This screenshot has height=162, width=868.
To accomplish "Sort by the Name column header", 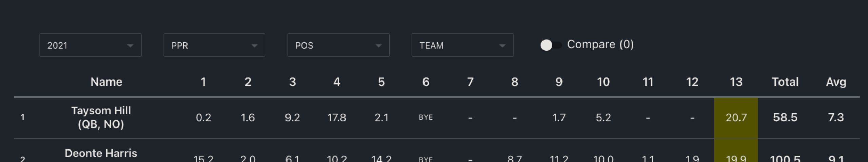I will 106,82.
